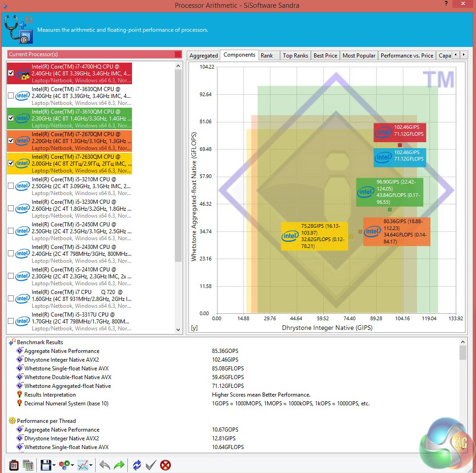This screenshot has width=476, height=473.
Task: Check the i5-3210M processor checkbox
Action: point(11,185)
